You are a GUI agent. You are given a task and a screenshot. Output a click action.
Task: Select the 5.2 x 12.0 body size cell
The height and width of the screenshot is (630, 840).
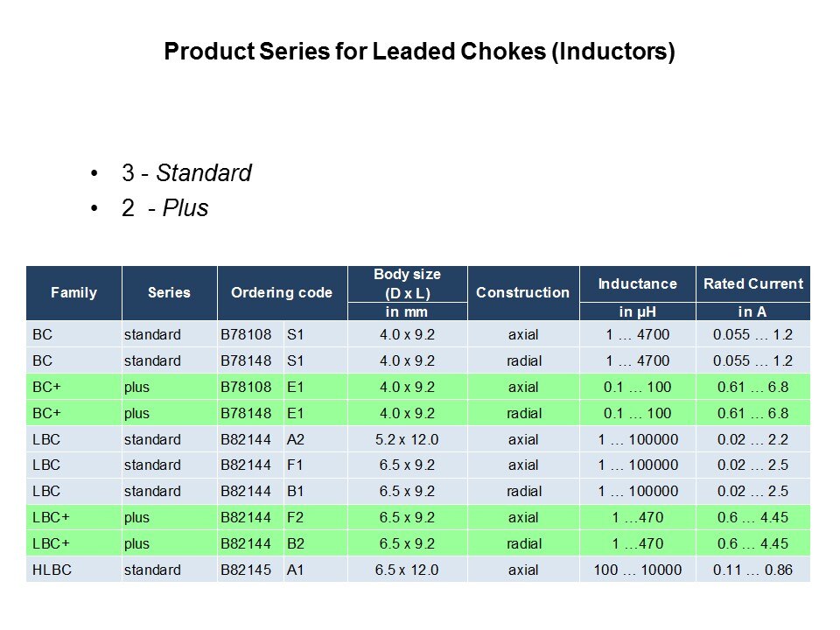click(407, 439)
